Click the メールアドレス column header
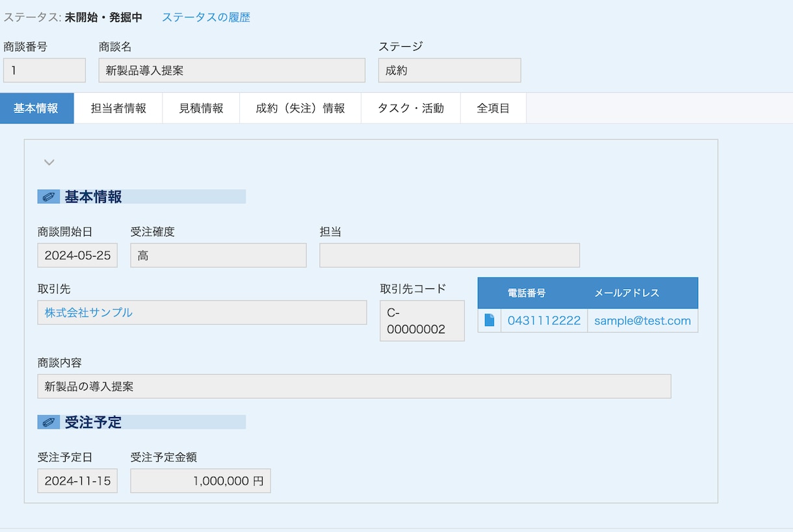 click(627, 293)
